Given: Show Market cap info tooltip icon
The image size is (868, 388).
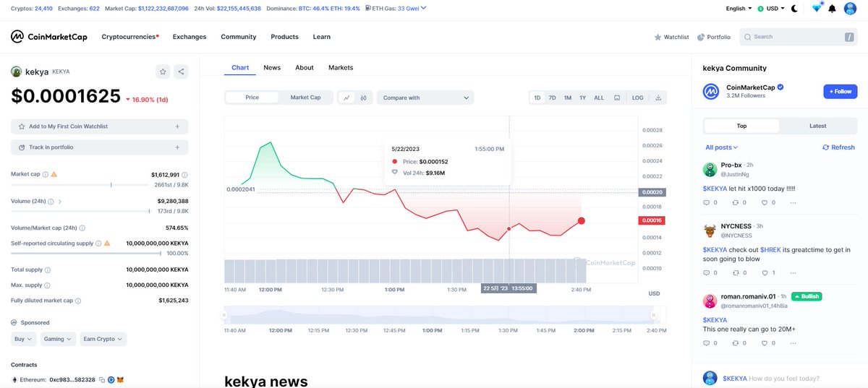Looking at the screenshot, I should coord(46,174).
